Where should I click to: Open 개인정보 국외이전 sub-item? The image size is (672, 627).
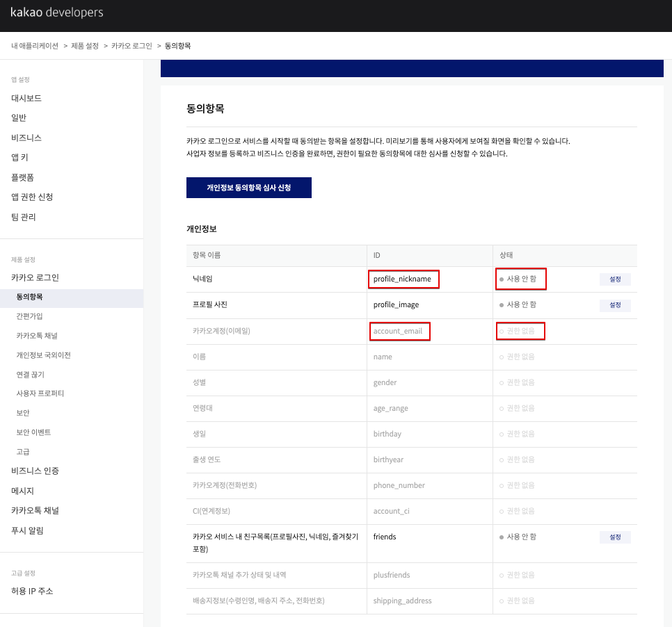[43, 355]
